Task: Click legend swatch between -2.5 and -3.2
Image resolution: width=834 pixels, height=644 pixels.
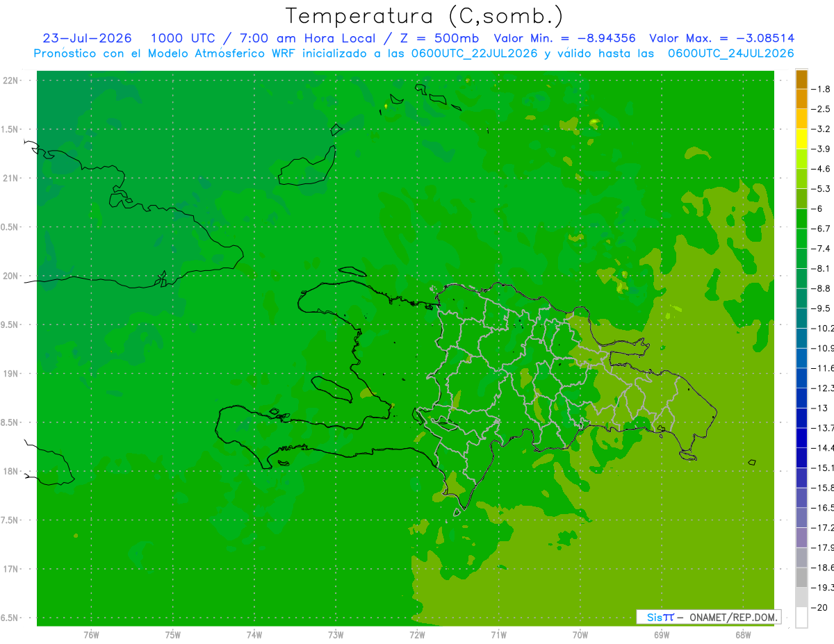Action: coord(801,119)
